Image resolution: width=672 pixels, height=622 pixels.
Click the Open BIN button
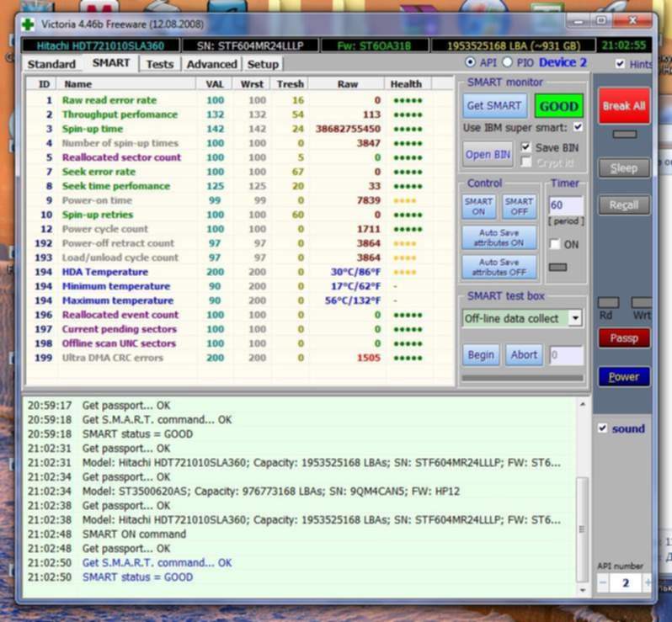(488, 155)
